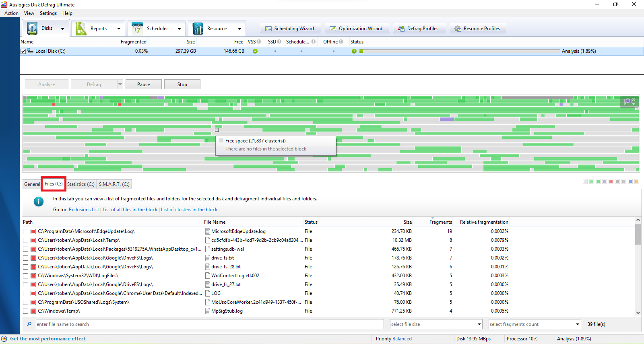The width and height of the screenshot is (644, 344).
Task: Click the file name search field
Action: coord(209,324)
